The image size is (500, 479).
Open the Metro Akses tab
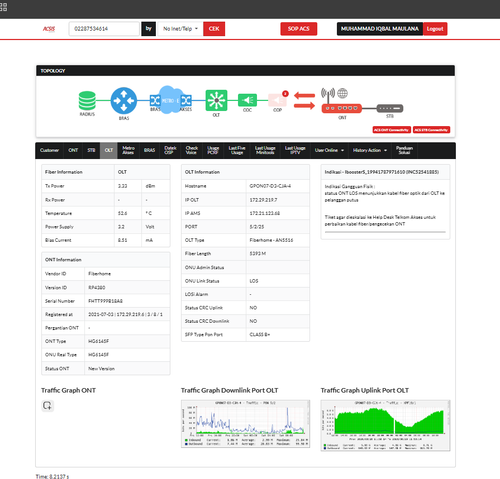[128, 150]
